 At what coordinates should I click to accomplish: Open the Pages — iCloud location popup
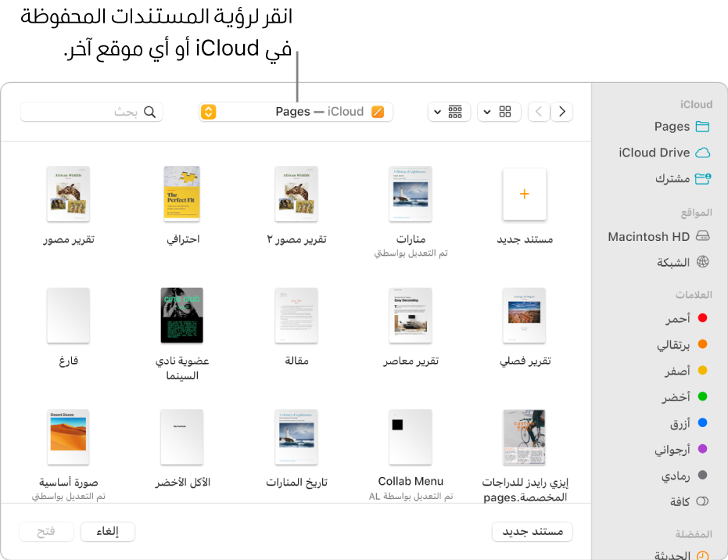[296, 112]
